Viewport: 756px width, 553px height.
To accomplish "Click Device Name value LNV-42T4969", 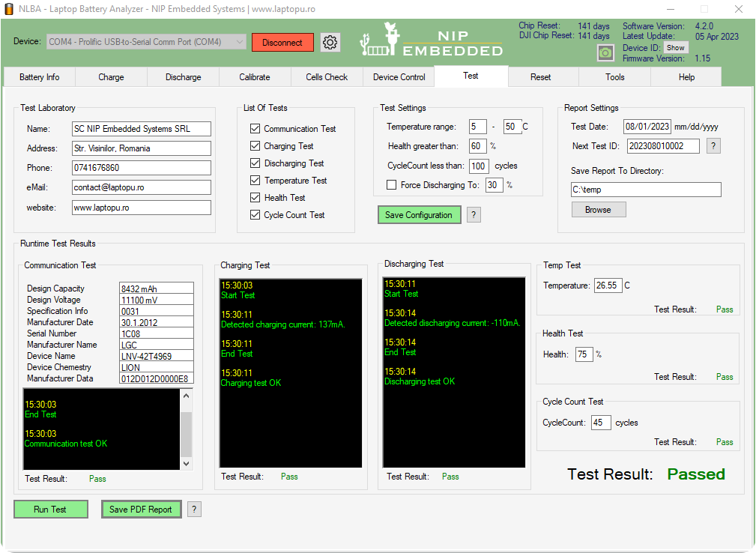I will tap(156, 356).
